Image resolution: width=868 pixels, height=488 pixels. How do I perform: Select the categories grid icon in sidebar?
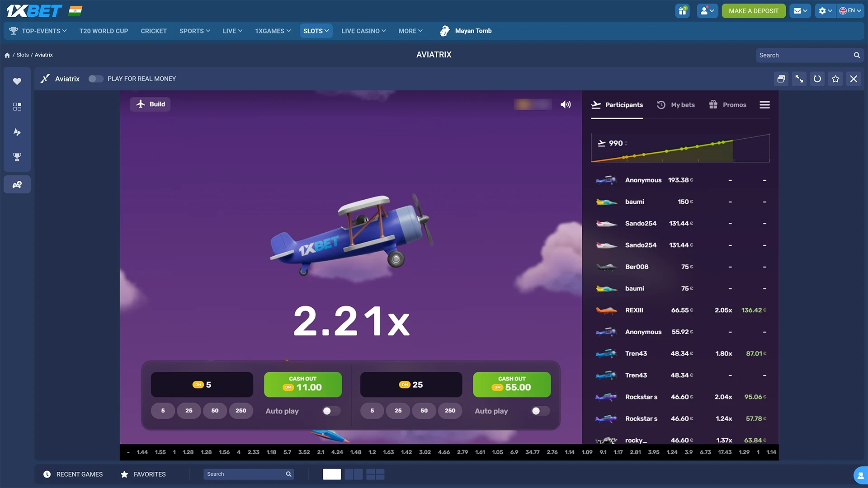click(17, 107)
